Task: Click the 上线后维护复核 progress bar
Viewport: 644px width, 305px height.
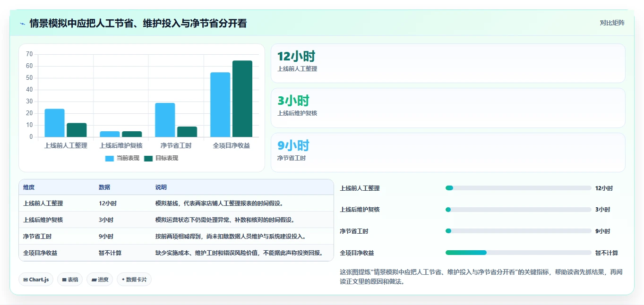Action: point(518,210)
